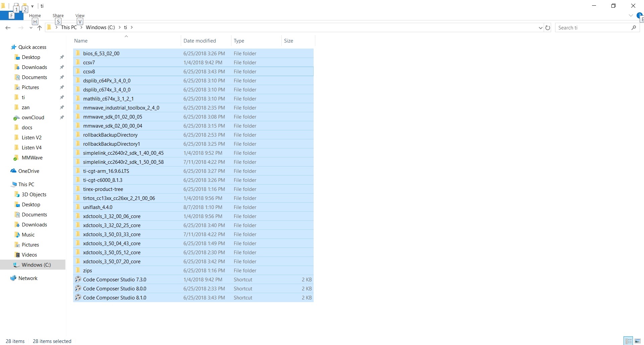Open the address bar history dropdown

click(x=540, y=28)
